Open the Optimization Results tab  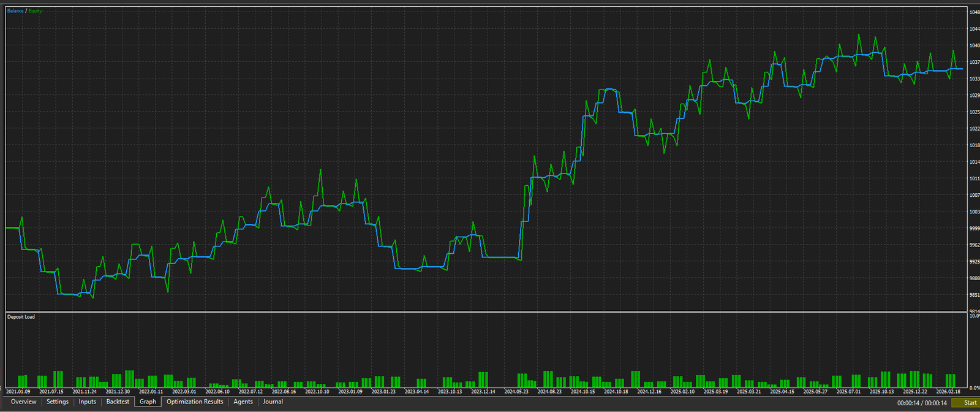point(195,402)
